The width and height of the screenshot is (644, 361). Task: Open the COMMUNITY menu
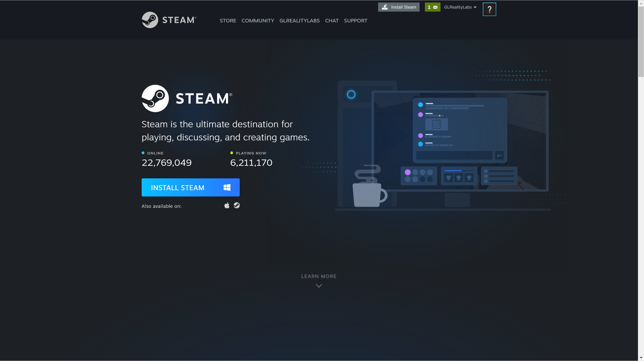pos(258,21)
